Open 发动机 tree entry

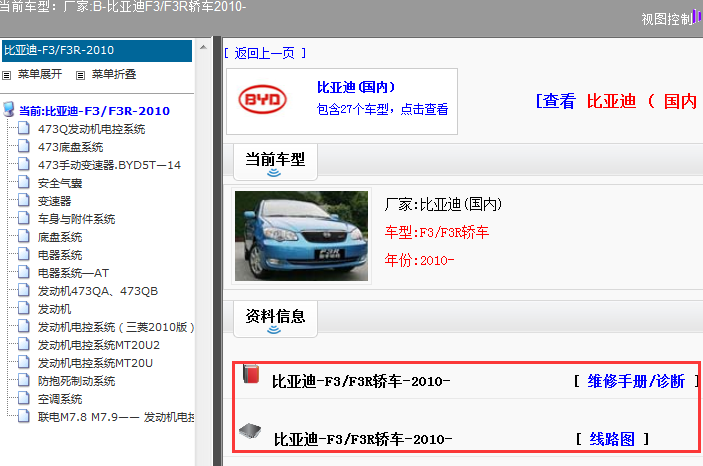pyautogui.click(x=54, y=309)
